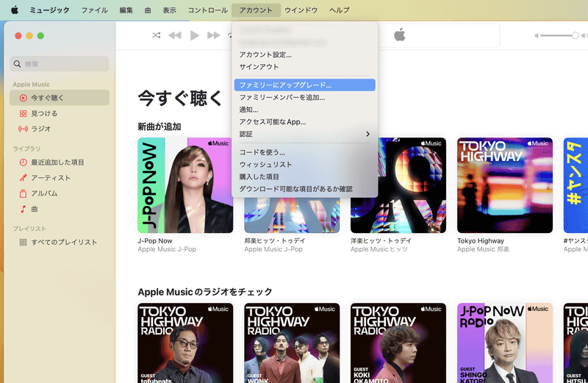Click the magnifier icon in the search field
The image size is (588, 383).
(17, 64)
